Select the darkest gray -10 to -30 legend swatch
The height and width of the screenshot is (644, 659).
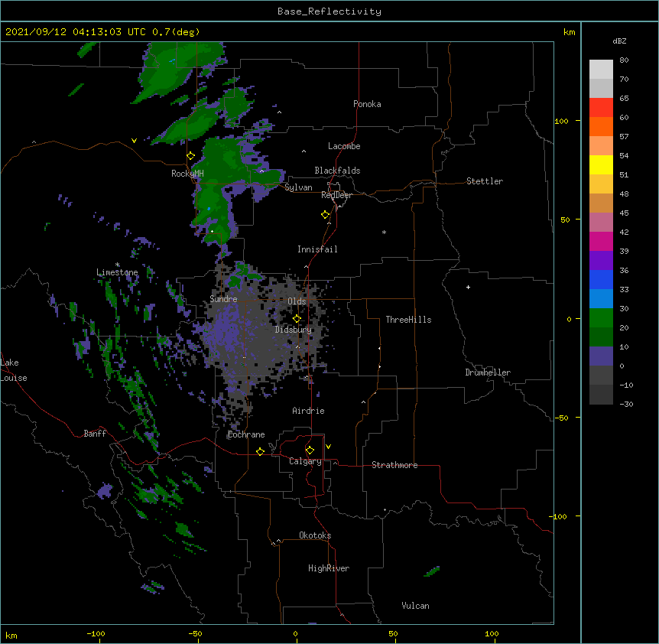(x=601, y=395)
